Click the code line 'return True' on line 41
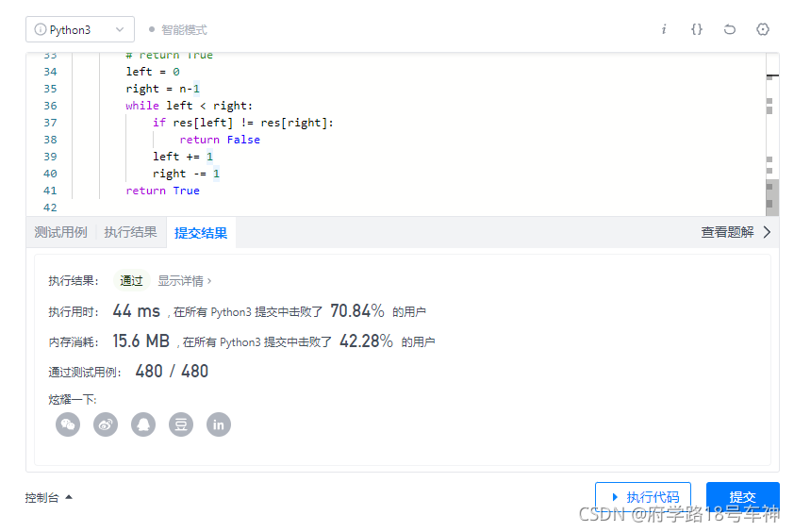Viewport: 794px width, 532px height. 162,191
